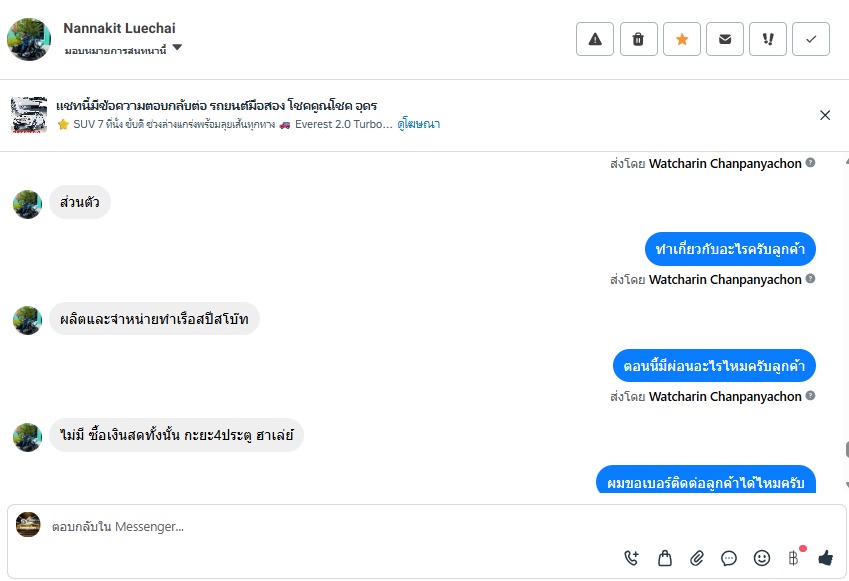This screenshot has width=849, height=581.
Task: Open the 'ดูโฆษณา' view ad link
Action: tap(418, 124)
